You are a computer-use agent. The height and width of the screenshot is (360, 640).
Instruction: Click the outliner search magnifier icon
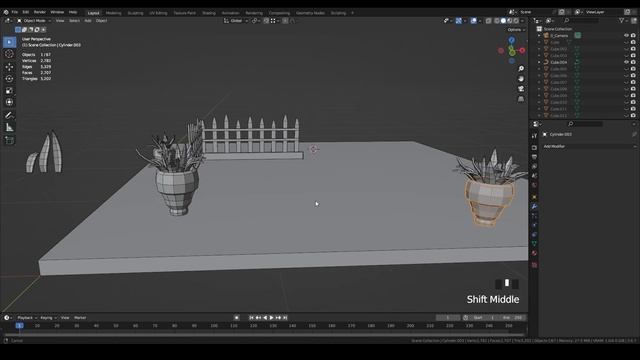567,20
